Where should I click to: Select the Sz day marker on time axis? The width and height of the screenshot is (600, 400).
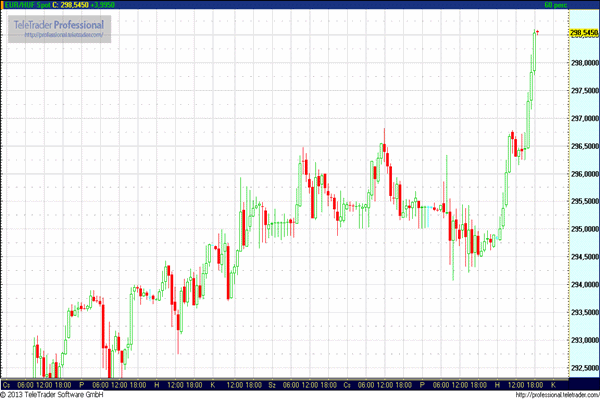pos(273,384)
